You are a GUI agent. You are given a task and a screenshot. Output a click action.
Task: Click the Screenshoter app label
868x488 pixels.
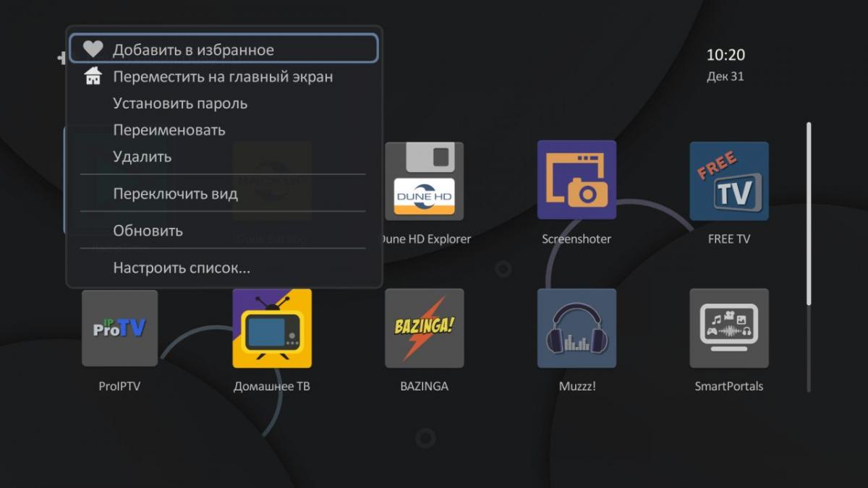pos(576,239)
